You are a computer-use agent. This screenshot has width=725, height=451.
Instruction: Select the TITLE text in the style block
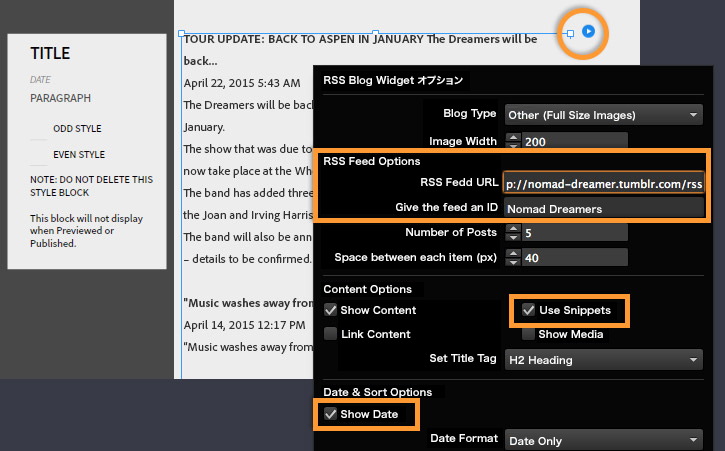coord(50,53)
